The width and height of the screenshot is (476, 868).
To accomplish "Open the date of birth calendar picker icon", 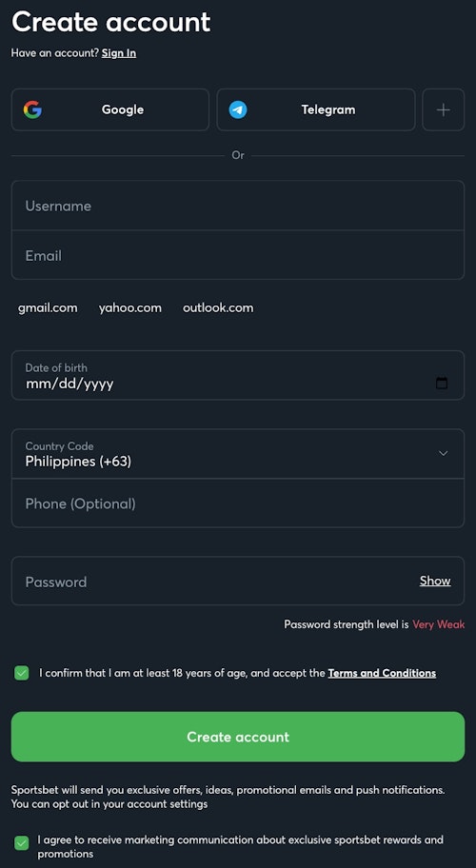I will [442, 383].
